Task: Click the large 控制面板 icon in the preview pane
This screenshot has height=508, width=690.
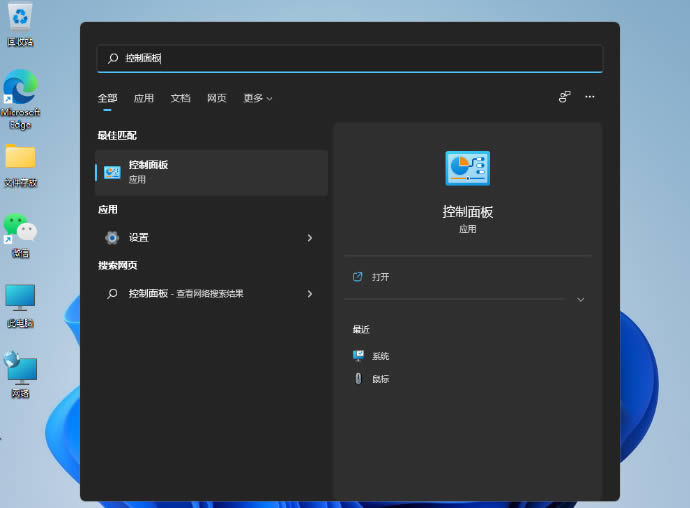Action: pos(467,169)
